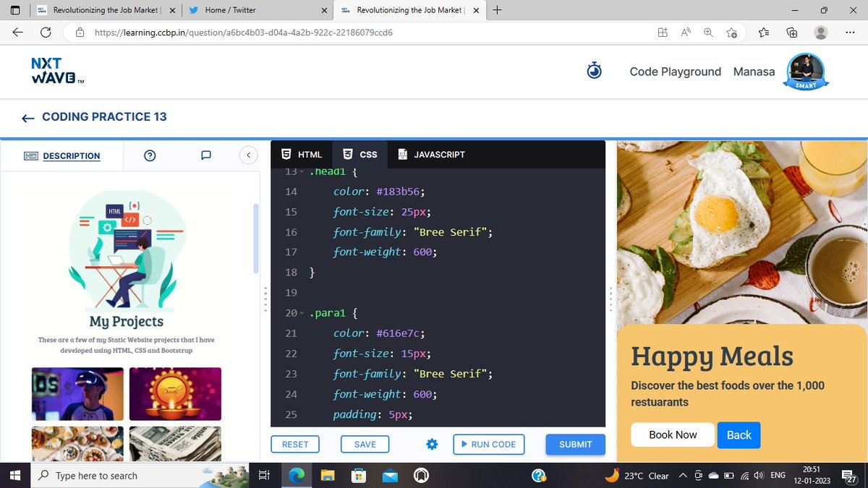
Task: Fold the .head1 CSS rule
Action: (302, 172)
